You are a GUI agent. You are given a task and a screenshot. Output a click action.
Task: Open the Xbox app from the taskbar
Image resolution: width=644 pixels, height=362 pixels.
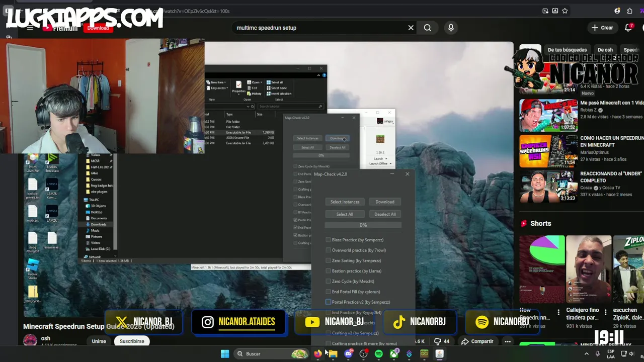pos(393,353)
